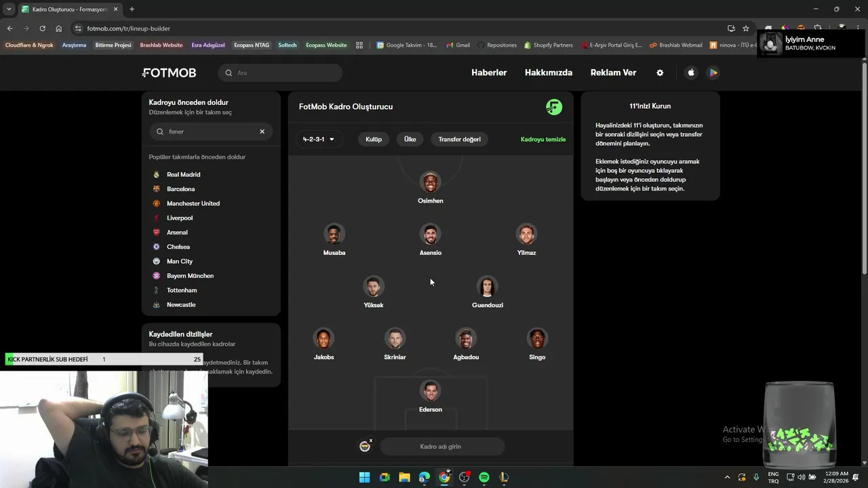Clear the 'fener' team search text
The image size is (868, 488).
tap(262, 131)
